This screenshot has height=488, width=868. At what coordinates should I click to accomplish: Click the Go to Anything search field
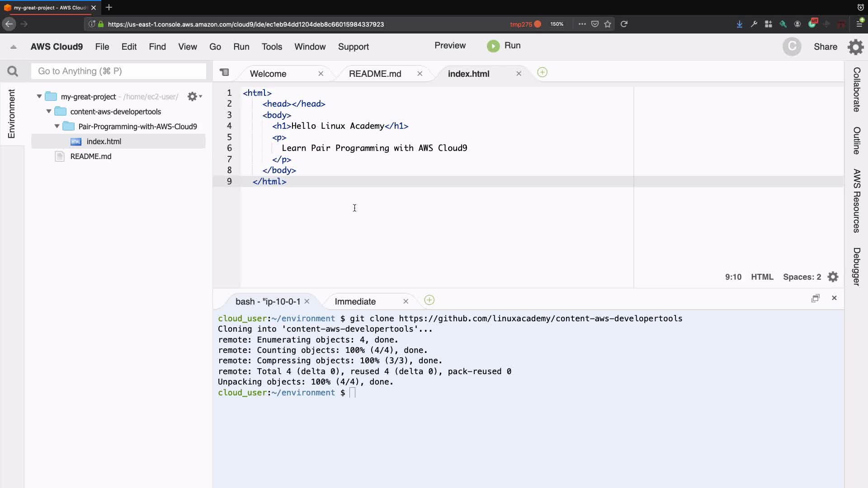coord(118,71)
